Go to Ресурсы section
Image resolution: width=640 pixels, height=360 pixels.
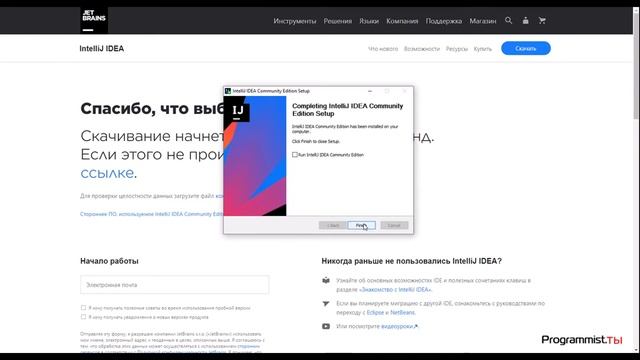456,49
